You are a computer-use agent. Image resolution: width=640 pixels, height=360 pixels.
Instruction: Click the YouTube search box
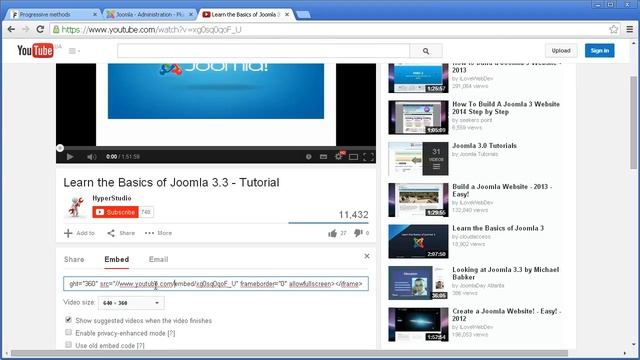[263, 51]
